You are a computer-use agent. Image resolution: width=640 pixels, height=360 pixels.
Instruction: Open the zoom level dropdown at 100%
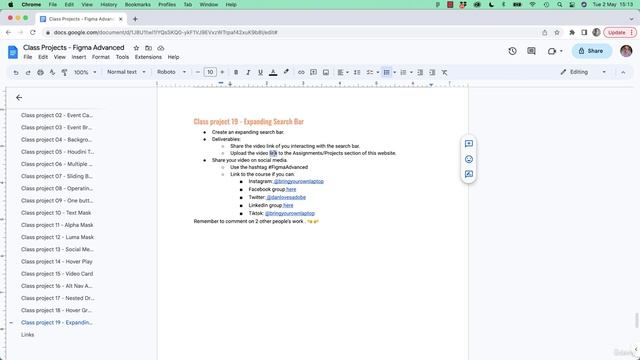(85, 72)
